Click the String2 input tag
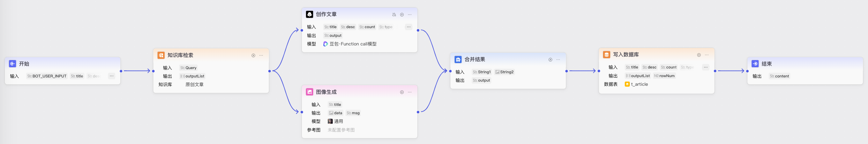Screen dimensions: 868x144 click(505, 72)
